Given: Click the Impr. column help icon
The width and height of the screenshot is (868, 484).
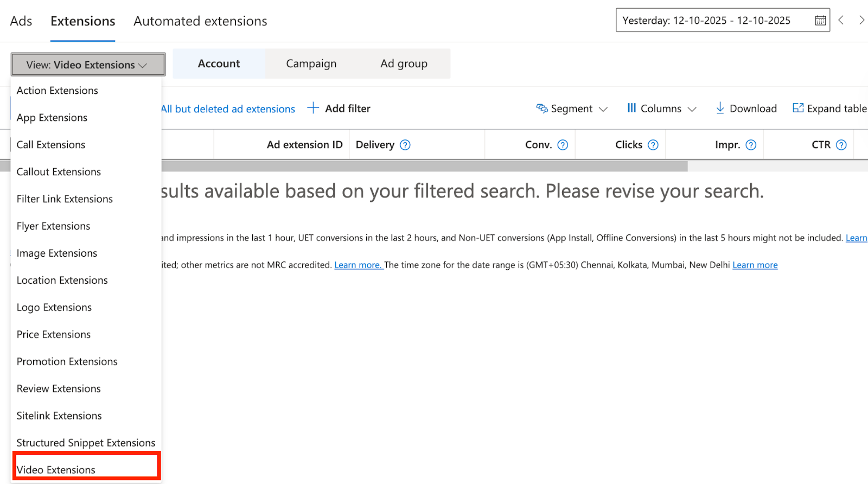Looking at the screenshot, I should [751, 145].
